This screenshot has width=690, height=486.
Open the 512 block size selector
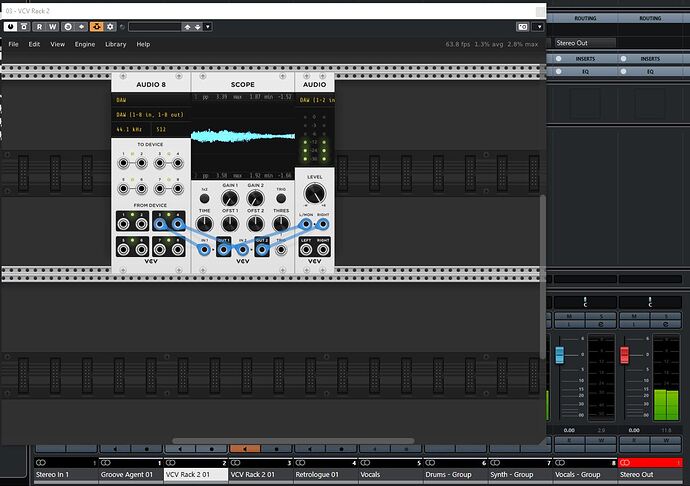(x=171, y=129)
